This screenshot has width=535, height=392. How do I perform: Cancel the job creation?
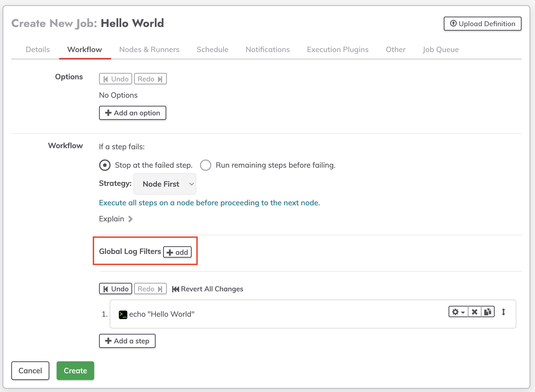coord(30,371)
